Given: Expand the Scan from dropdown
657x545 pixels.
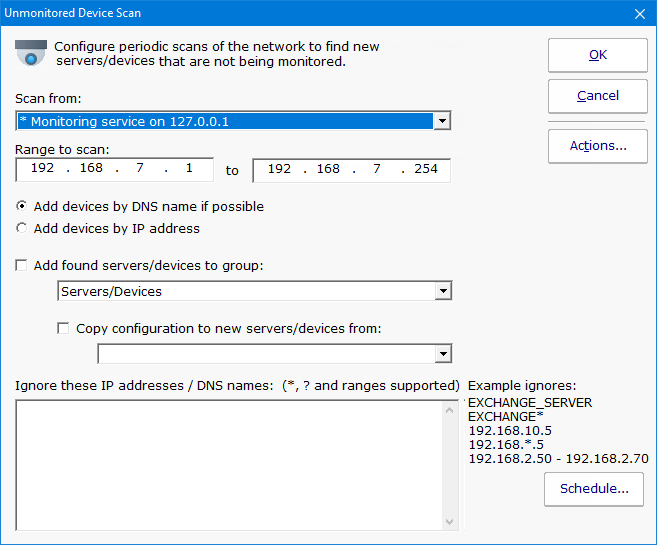Looking at the screenshot, I should click(x=442, y=121).
